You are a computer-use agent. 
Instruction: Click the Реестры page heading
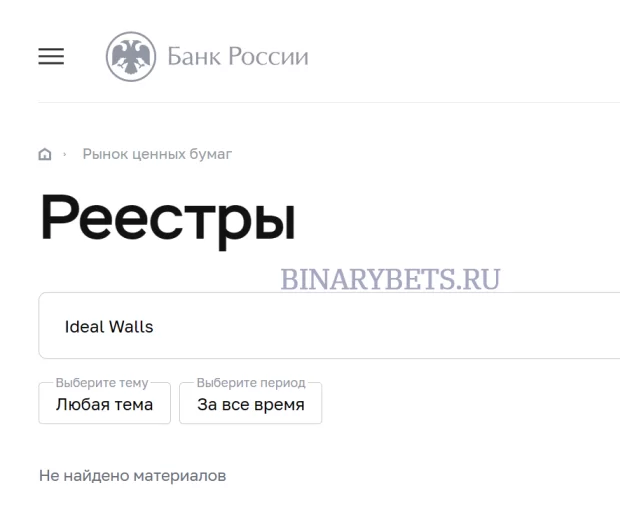[168, 219]
